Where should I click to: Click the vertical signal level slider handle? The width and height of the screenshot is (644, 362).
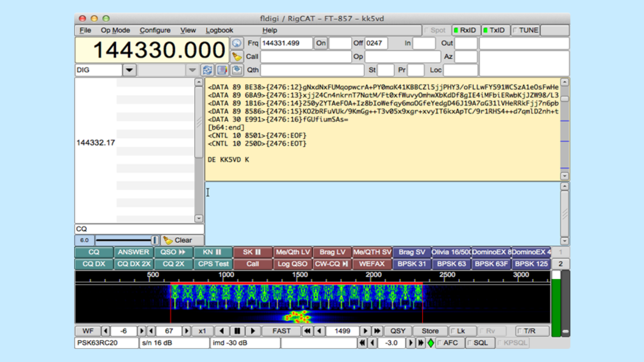(566, 331)
